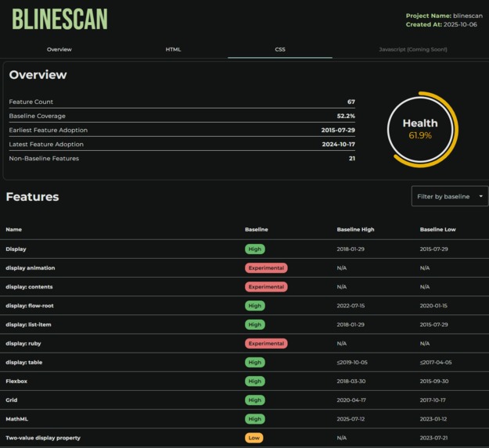The height and width of the screenshot is (448, 489).
Task: Select the Flexbox feature name
Action: point(16,381)
